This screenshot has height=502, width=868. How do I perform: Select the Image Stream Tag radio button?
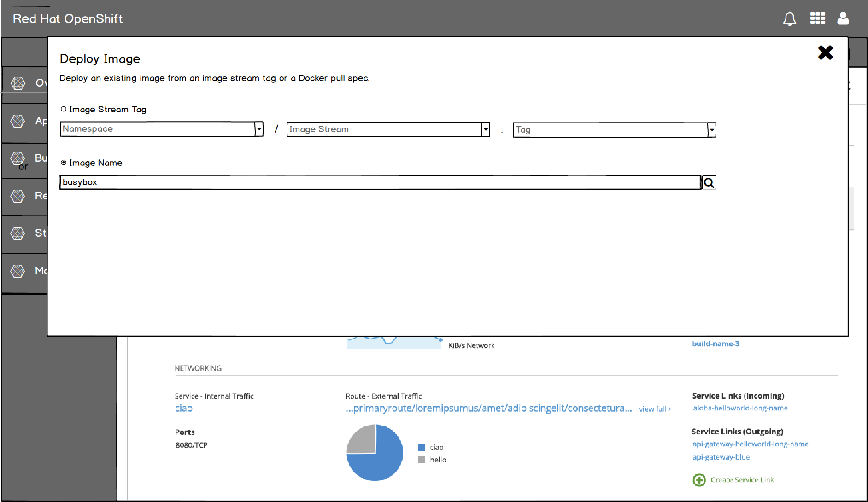(64, 109)
